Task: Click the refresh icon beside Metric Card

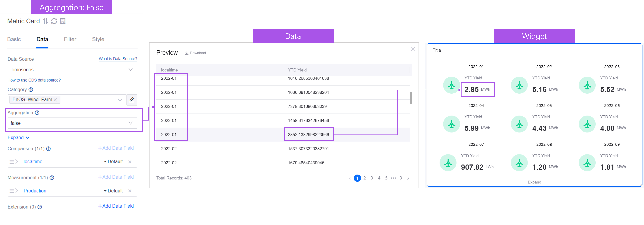Action: [x=54, y=21]
